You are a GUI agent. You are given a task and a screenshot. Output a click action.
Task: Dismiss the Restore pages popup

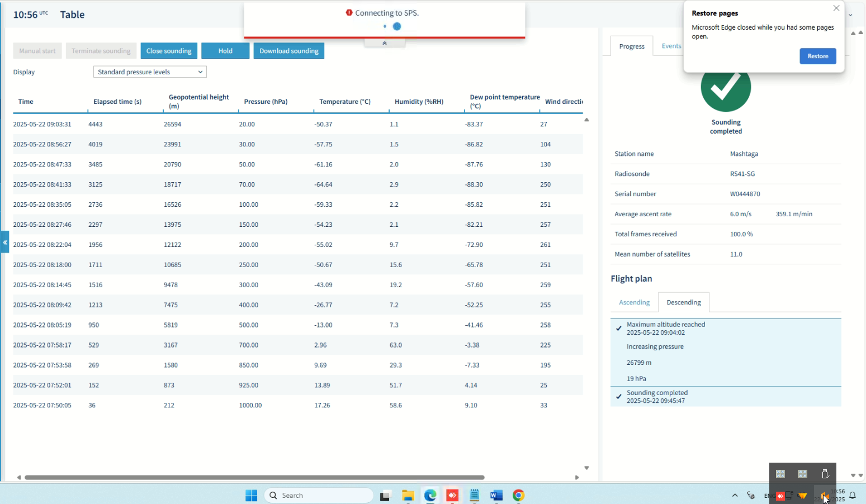pyautogui.click(x=836, y=8)
